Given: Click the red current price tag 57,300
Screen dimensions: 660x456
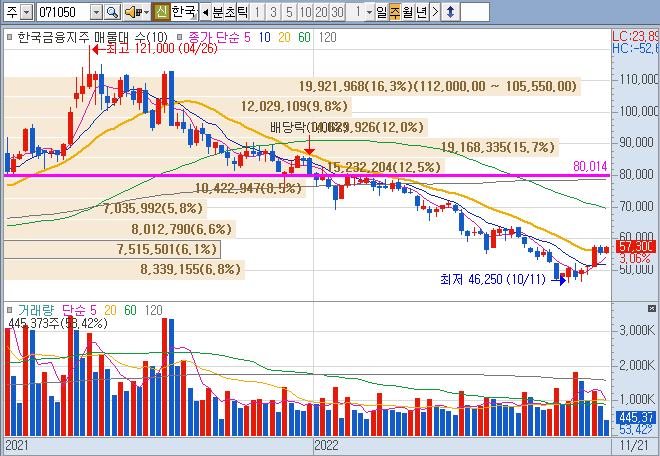Looking at the screenshot, I should (636, 246).
